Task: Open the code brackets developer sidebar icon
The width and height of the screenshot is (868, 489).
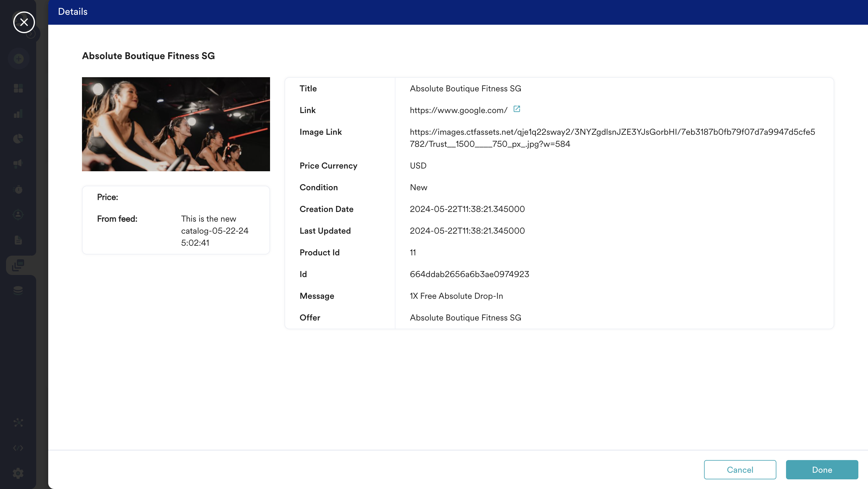Action: pos(18,448)
